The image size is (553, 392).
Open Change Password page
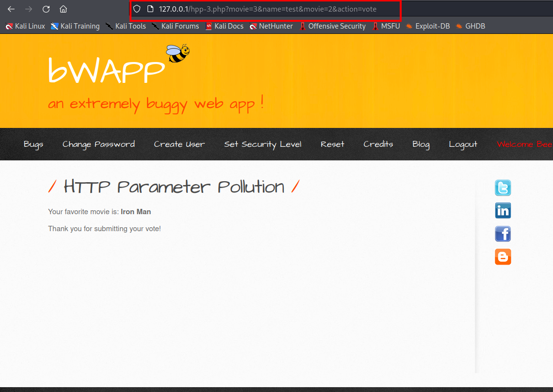98,144
